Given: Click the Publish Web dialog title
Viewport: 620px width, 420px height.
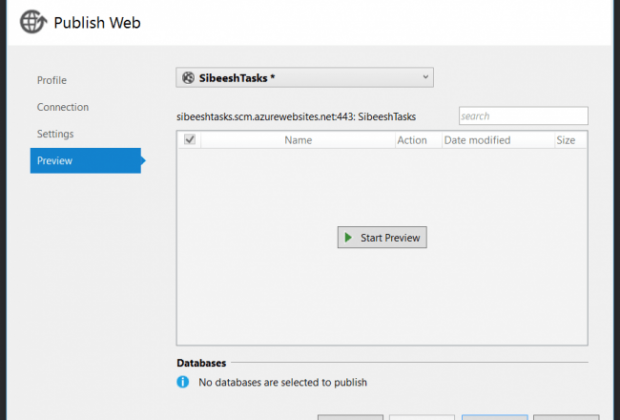Looking at the screenshot, I should pos(97,23).
